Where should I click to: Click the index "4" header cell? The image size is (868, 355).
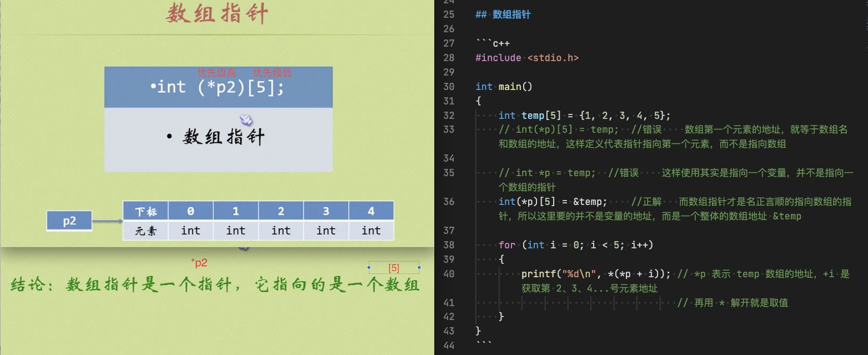[x=371, y=211]
